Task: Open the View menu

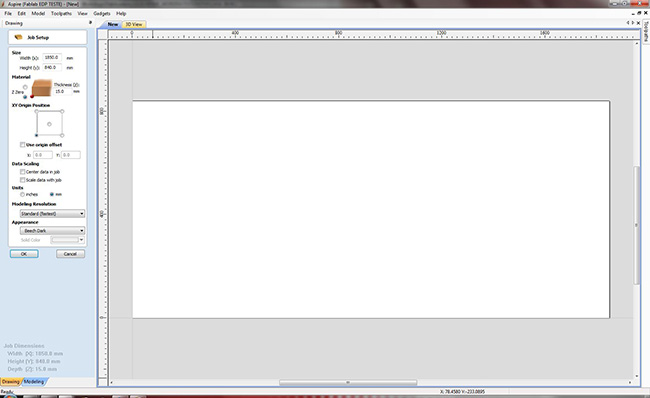Action: (82, 13)
